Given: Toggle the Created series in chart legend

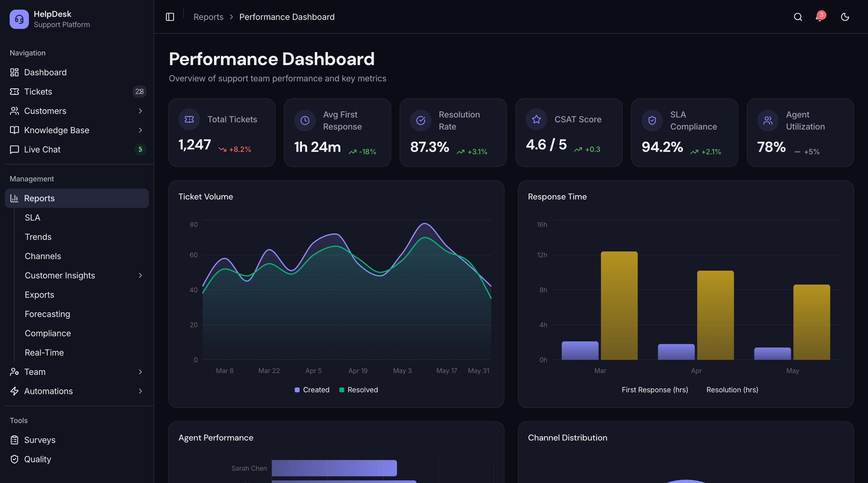Looking at the screenshot, I should pyautogui.click(x=312, y=390).
